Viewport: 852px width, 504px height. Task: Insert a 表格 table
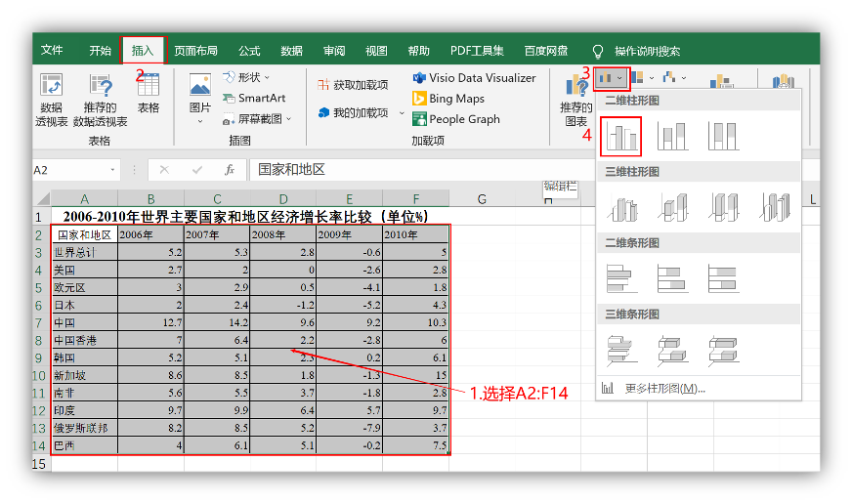pyautogui.click(x=148, y=93)
